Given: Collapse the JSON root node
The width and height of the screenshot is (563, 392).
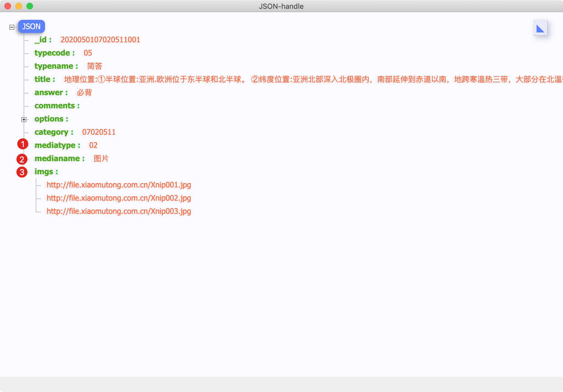Looking at the screenshot, I should coord(12,27).
